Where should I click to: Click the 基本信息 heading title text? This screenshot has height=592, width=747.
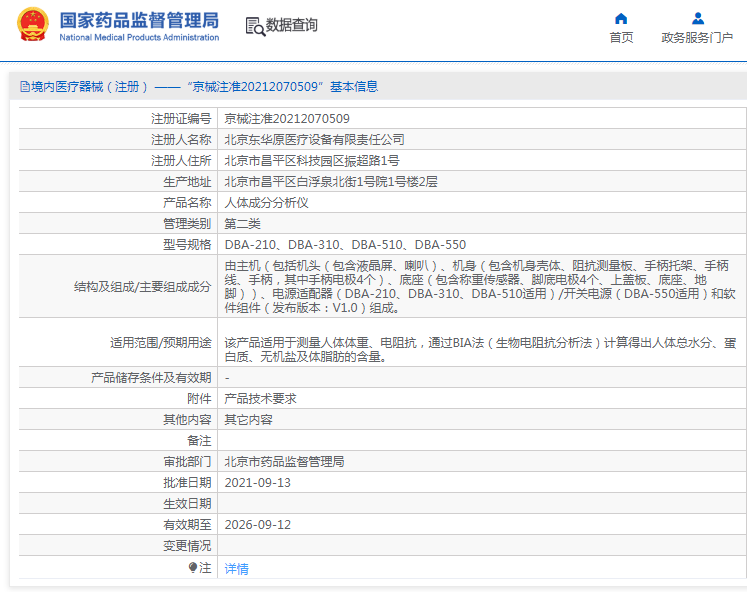point(354,87)
